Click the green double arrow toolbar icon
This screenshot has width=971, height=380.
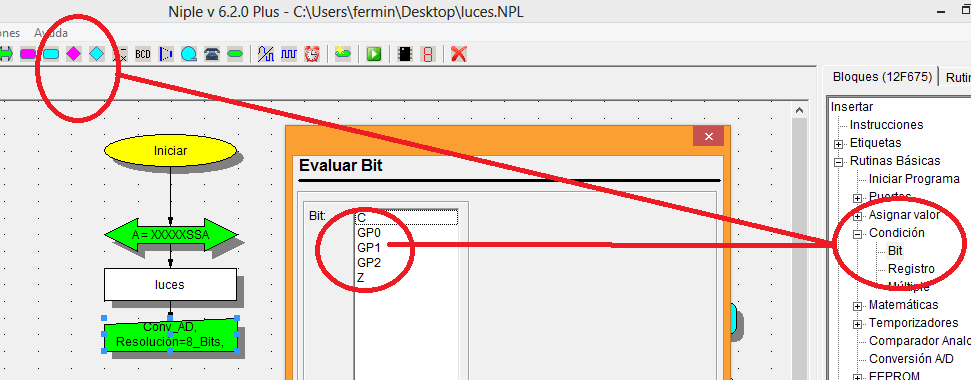pos(6,54)
